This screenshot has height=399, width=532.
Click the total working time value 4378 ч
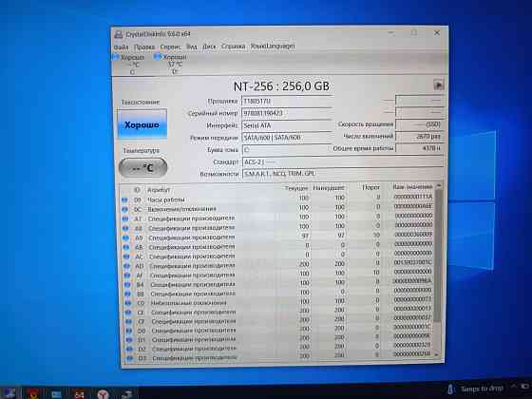419,148
